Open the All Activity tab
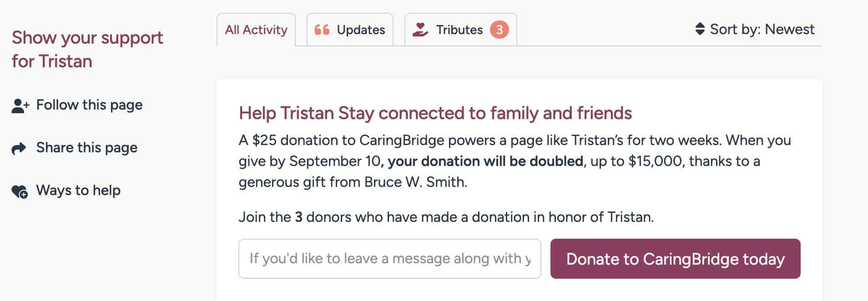The image size is (868, 301). 256,30
